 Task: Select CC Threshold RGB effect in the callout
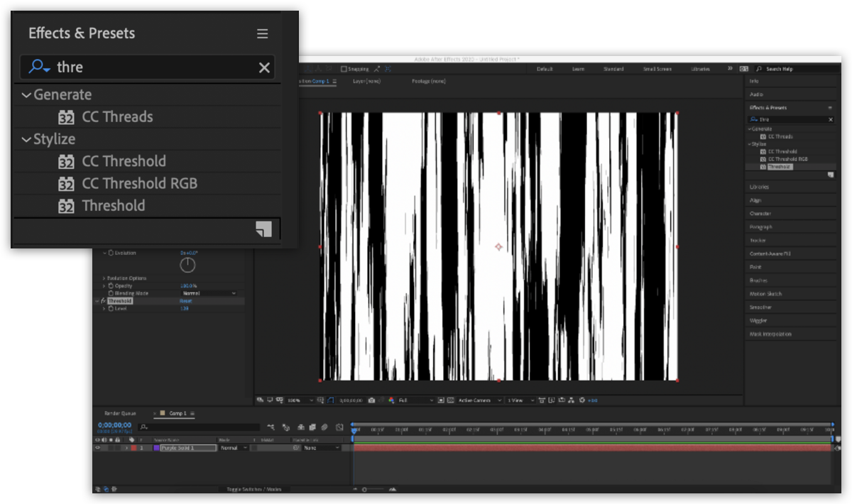pyautogui.click(x=140, y=184)
